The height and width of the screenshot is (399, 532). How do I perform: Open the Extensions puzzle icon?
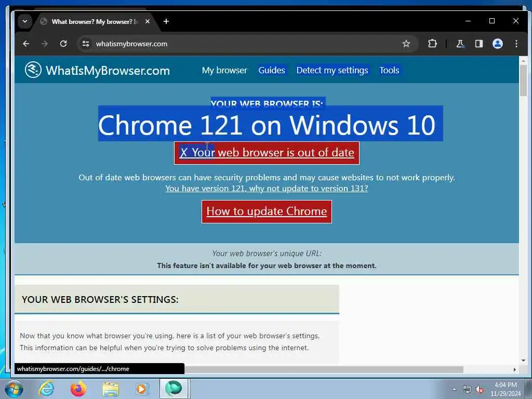(x=432, y=44)
